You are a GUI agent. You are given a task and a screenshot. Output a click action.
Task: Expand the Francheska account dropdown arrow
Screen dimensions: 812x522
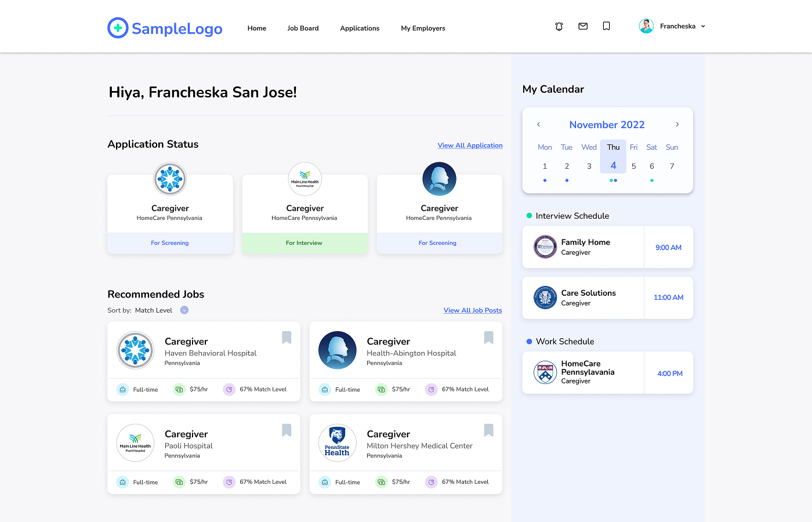tap(703, 27)
